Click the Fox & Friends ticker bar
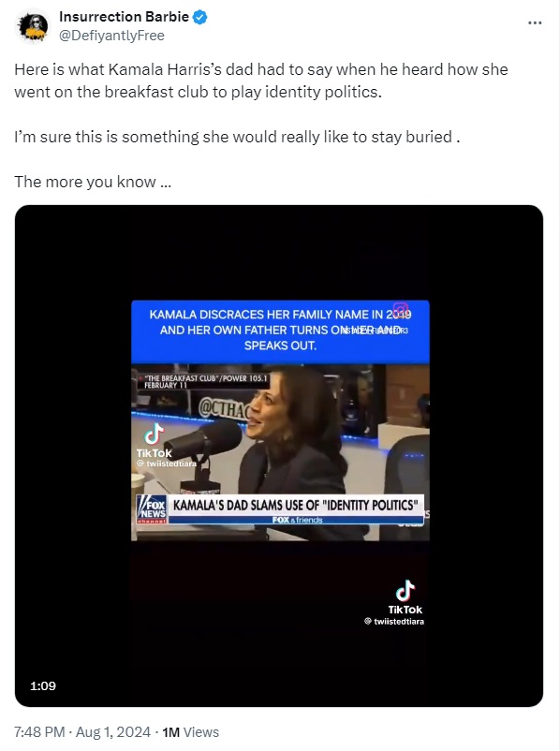 tap(297, 520)
